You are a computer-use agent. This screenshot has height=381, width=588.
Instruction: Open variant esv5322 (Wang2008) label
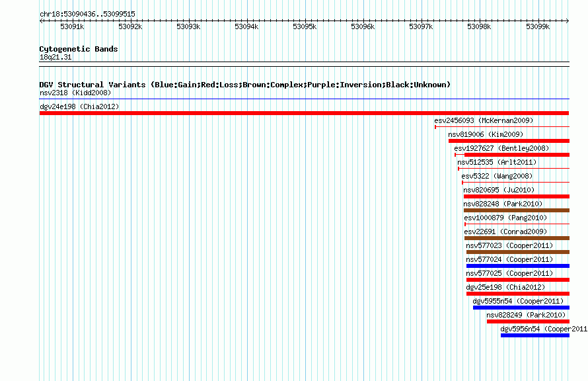point(497,176)
